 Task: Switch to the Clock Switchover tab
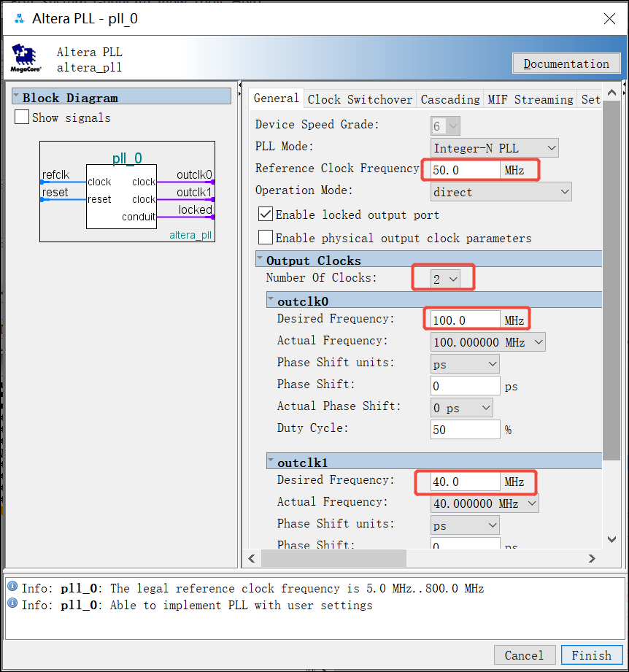[360, 99]
